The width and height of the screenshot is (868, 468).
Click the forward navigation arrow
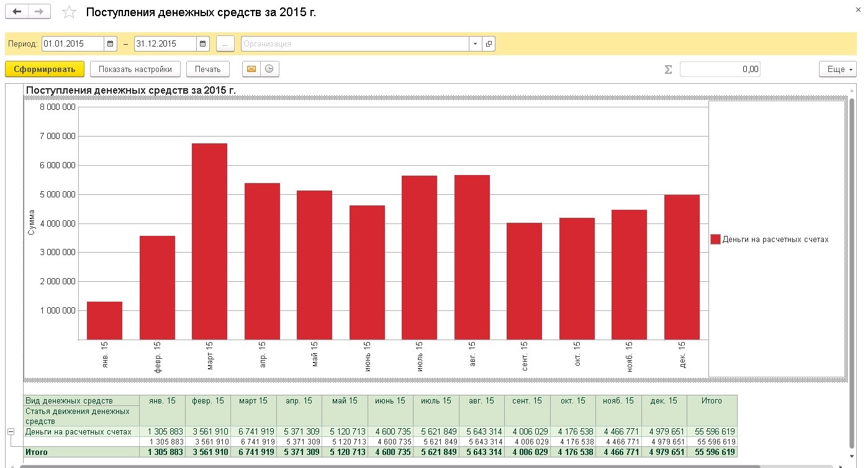click(x=39, y=12)
